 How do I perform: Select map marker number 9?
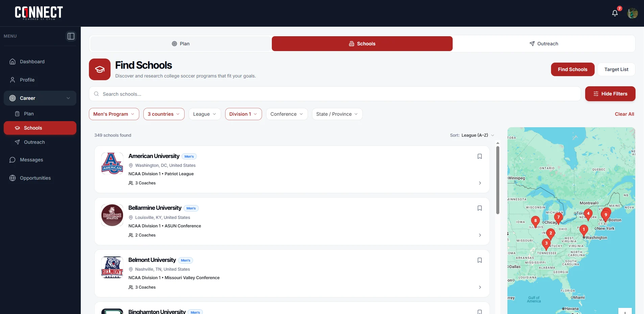[x=606, y=215]
